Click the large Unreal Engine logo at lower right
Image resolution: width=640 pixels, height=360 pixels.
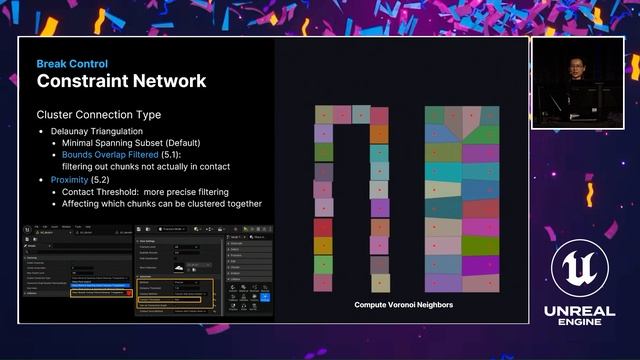point(580,268)
